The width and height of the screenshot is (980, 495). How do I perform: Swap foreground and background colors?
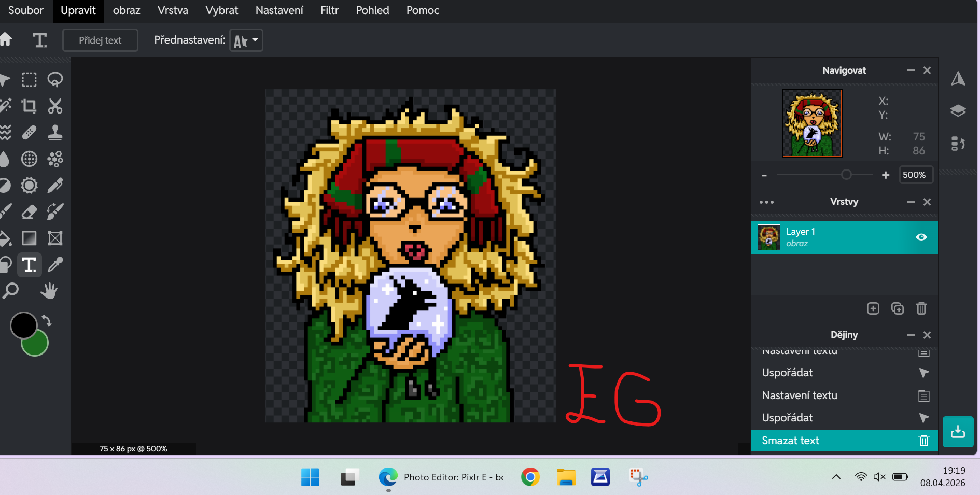(47, 320)
